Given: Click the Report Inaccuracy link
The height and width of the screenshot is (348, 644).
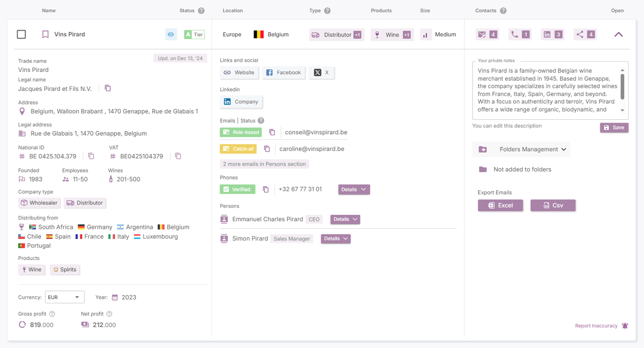Looking at the screenshot, I should click(596, 325).
